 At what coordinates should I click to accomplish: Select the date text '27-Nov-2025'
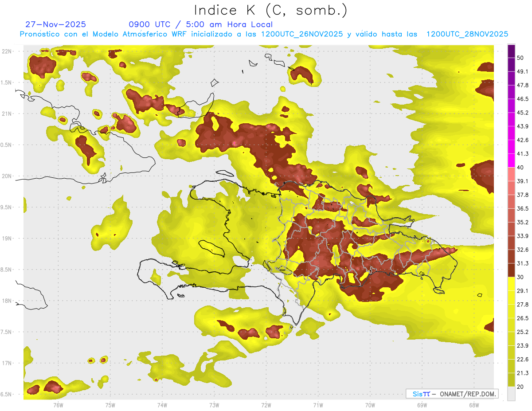(x=56, y=24)
